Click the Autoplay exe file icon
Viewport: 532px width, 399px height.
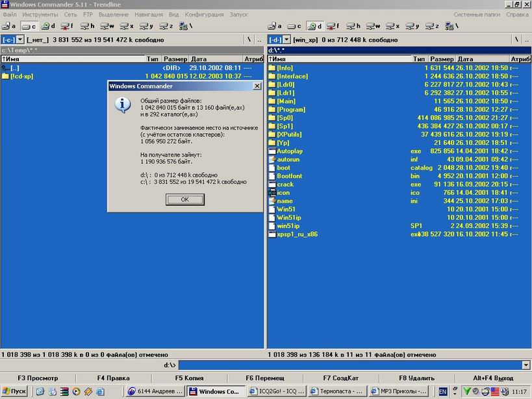272,151
